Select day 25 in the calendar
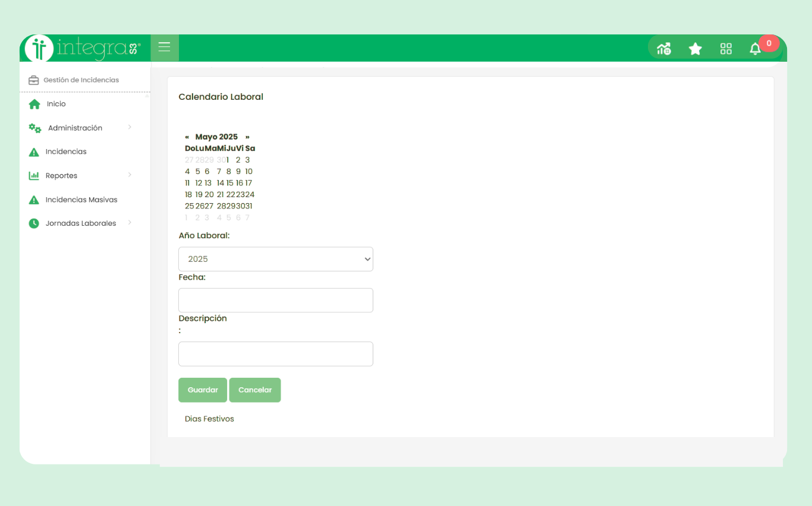Image resolution: width=812 pixels, height=506 pixels. point(190,206)
